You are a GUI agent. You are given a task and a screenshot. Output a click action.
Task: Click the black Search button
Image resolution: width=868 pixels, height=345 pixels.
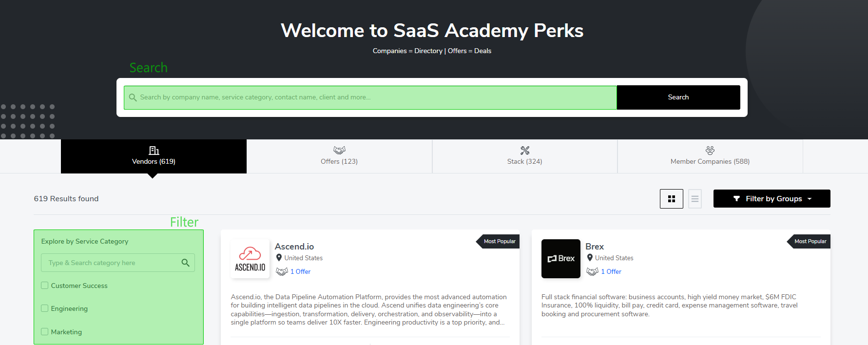click(x=678, y=97)
